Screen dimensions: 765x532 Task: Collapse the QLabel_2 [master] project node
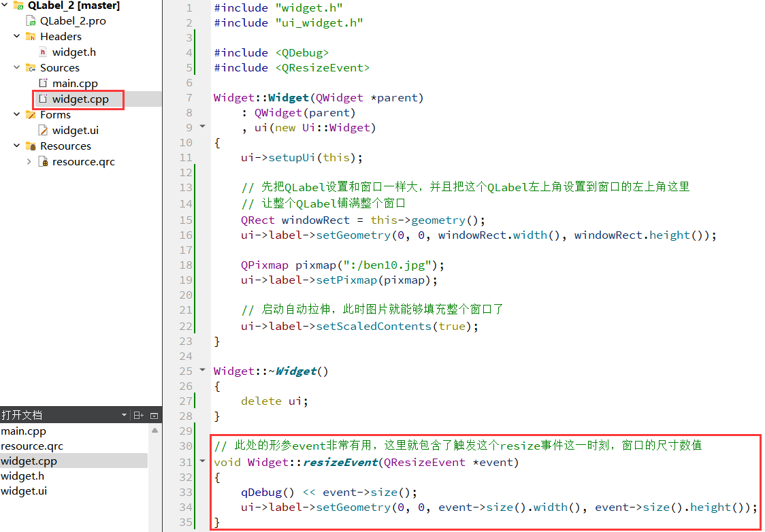[4, 5]
